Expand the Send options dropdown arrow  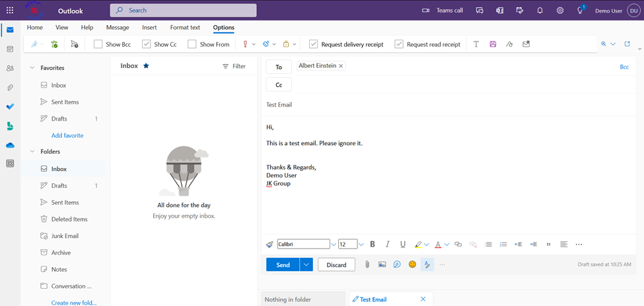point(306,264)
